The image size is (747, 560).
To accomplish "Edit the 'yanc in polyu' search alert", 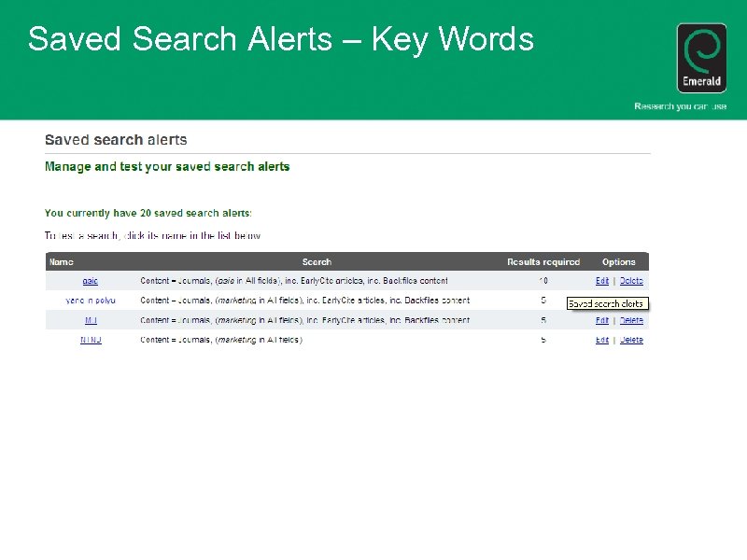I will click(x=601, y=301).
